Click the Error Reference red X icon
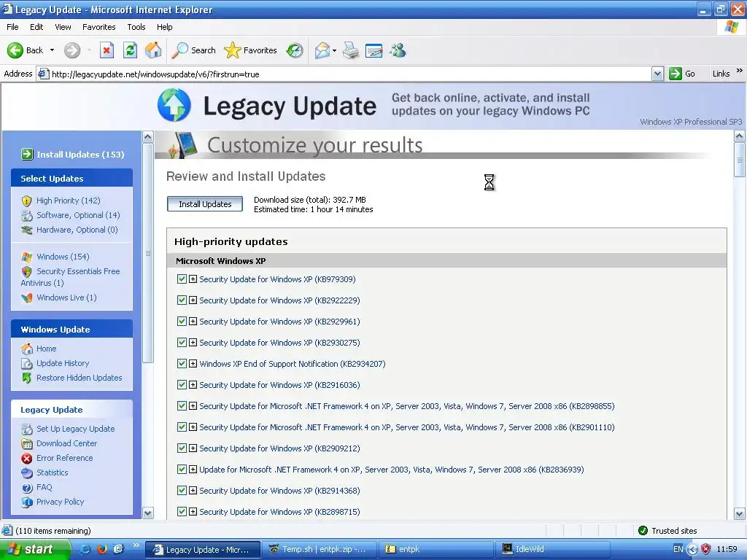Viewport: 747px width, 560px height. point(27,458)
